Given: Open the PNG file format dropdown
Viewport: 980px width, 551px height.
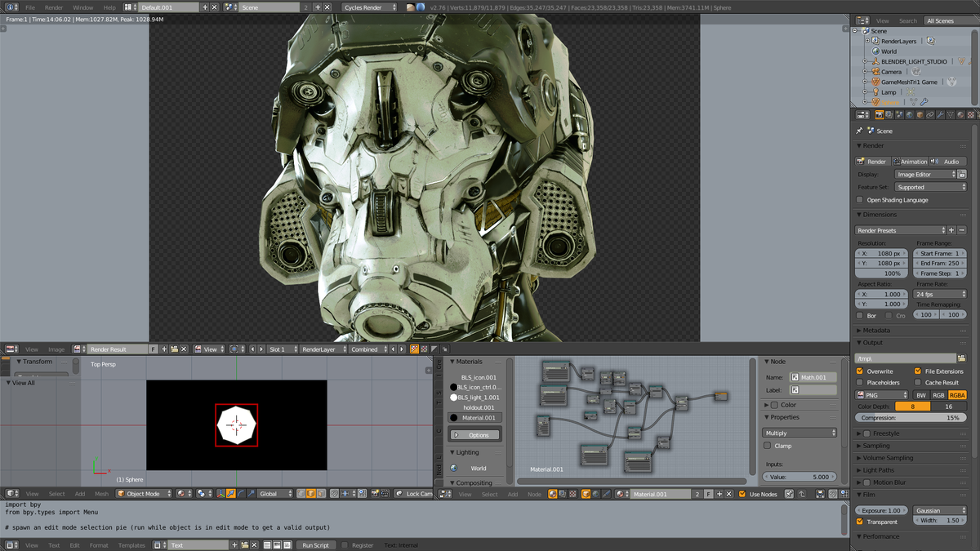Looking at the screenshot, I should [x=882, y=395].
